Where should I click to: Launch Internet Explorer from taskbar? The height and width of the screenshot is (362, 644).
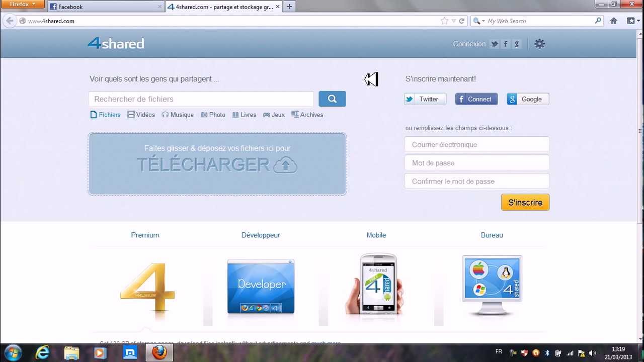[x=42, y=352]
